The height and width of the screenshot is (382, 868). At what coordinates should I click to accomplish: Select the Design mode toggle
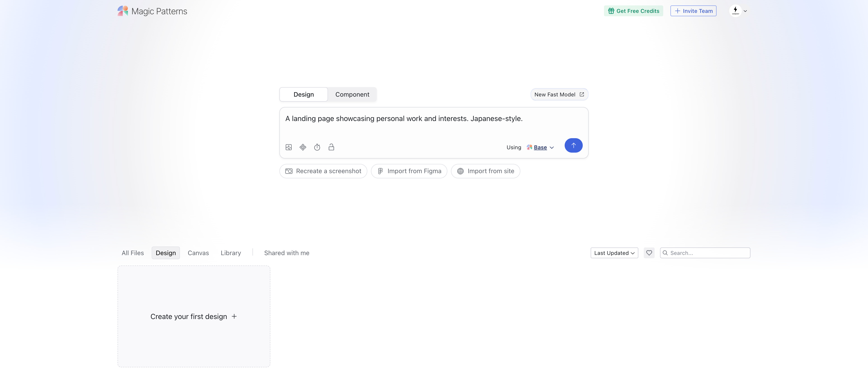[303, 95]
